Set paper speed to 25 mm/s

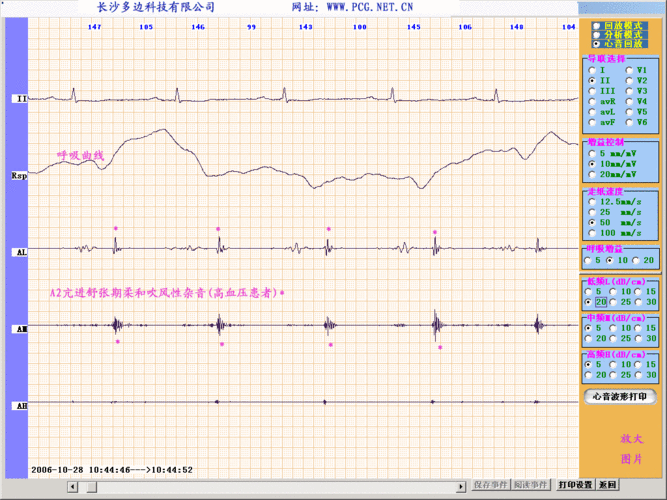point(592,212)
